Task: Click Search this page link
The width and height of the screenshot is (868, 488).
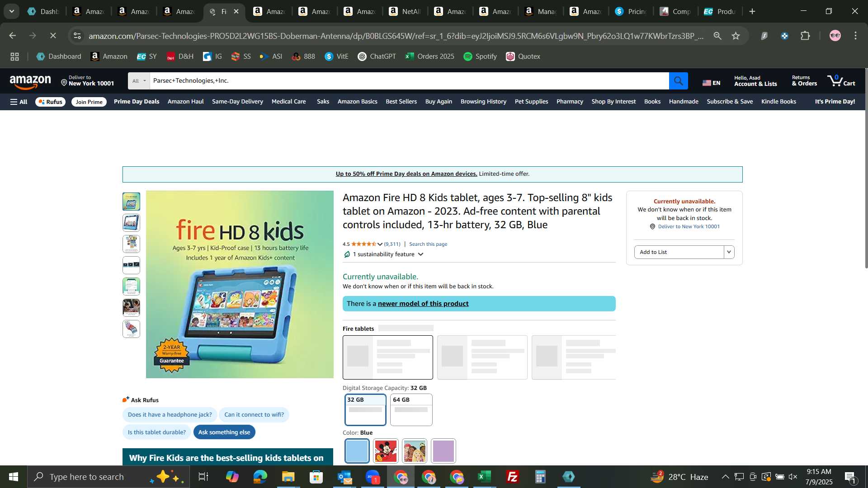Action: click(x=428, y=244)
